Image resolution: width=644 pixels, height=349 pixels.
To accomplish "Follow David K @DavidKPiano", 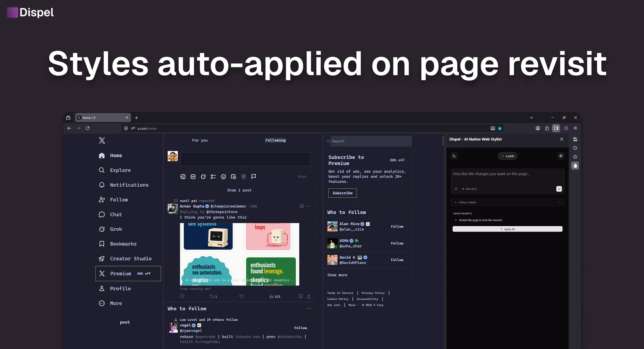I will pos(397,260).
